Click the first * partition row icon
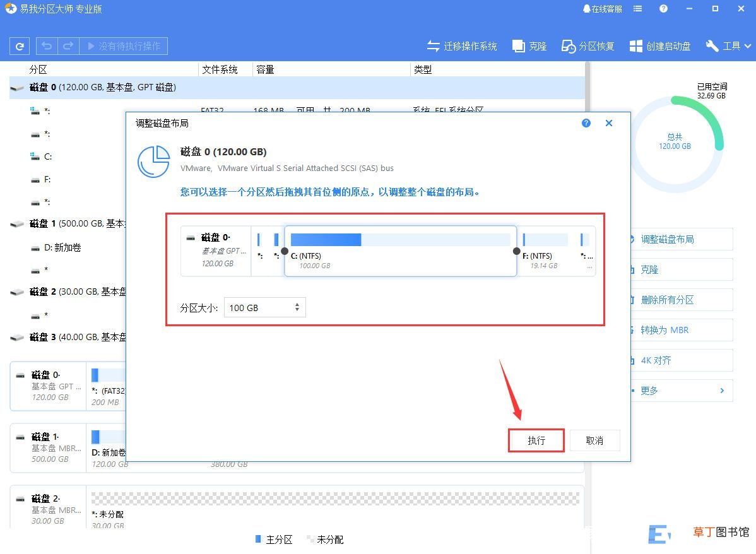Screen dimensions: 756x554 point(35,111)
